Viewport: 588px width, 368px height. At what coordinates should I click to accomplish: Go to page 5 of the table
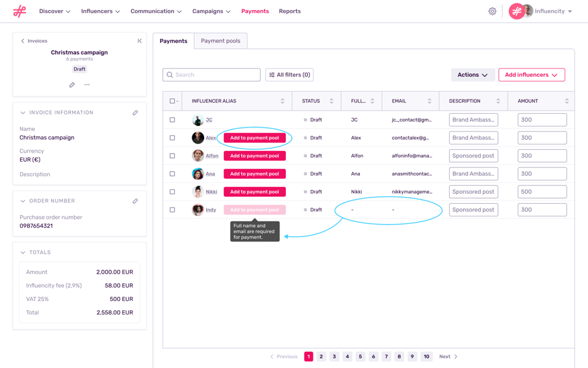pyautogui.click(x=360, y=356)
